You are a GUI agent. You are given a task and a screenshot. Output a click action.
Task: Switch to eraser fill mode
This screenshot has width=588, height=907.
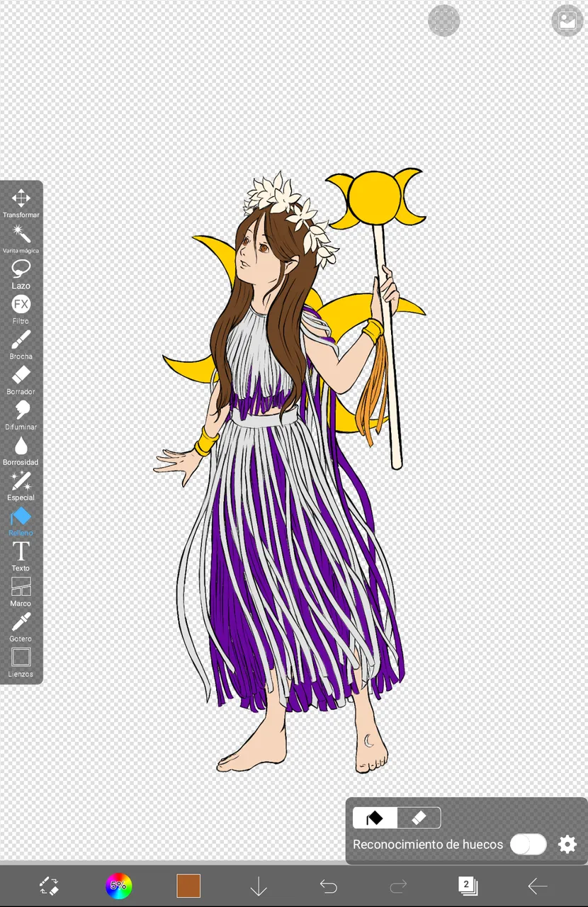coord(419,818)
